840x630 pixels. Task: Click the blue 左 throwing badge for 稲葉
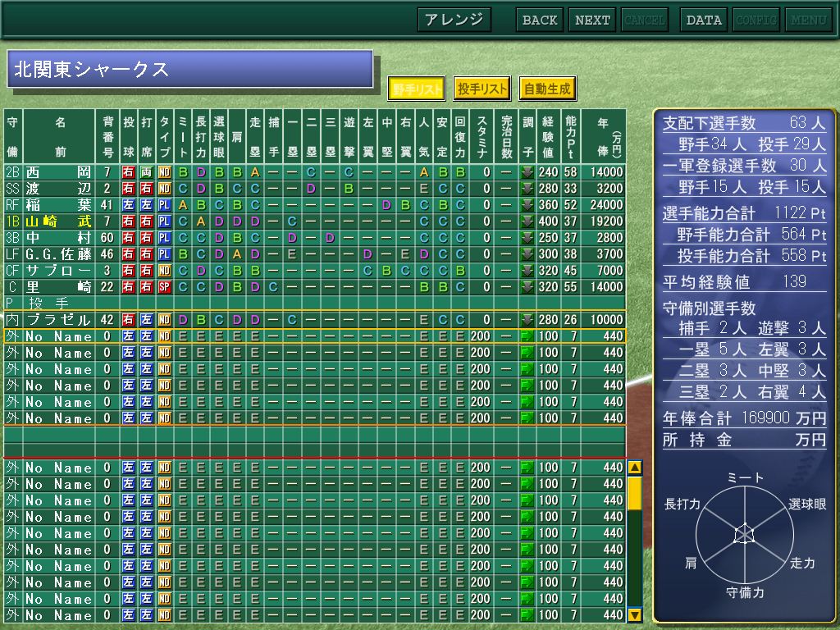click(129, 205)
